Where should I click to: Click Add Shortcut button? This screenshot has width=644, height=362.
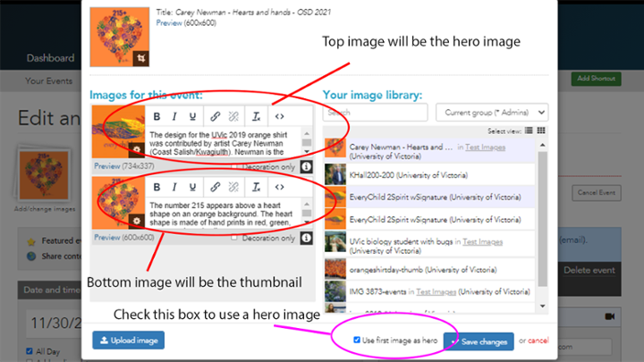tap(597, 79)
